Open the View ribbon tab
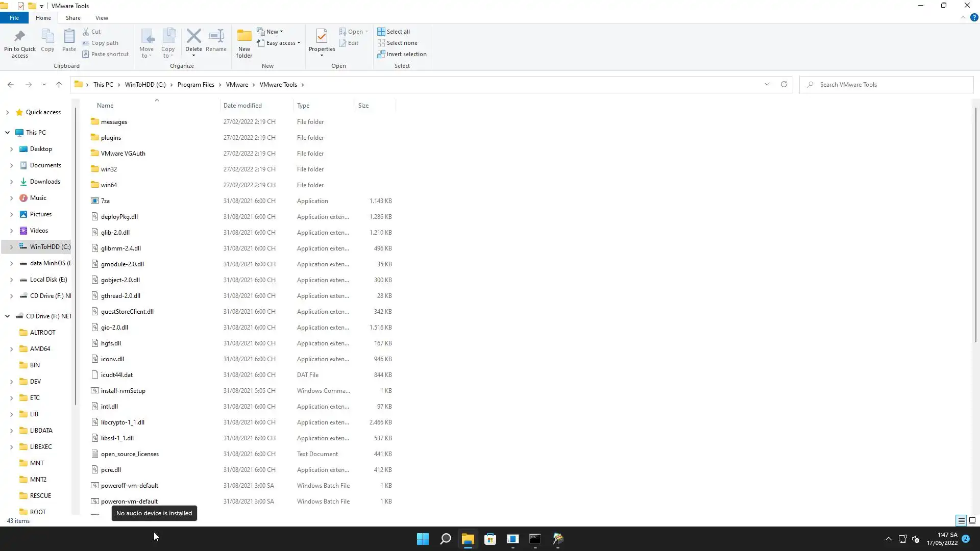This screenshot has height=551, width=980. tap(102, 18)
